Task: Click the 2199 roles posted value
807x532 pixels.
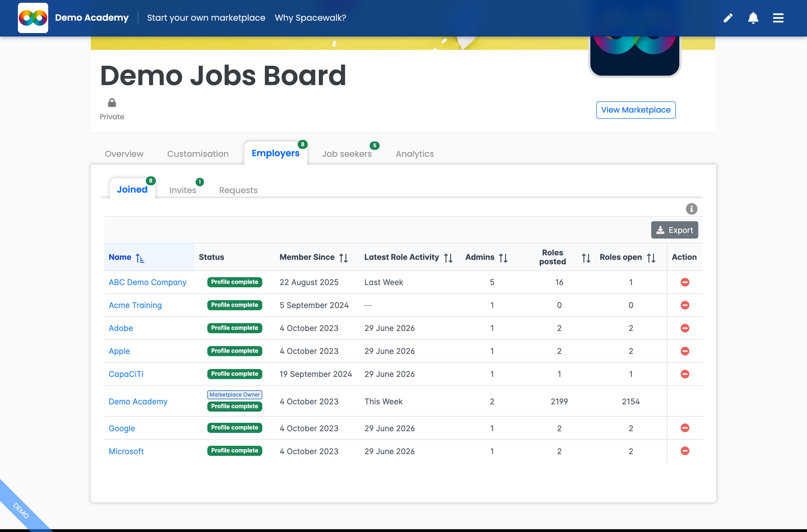Action: (559, 401)
